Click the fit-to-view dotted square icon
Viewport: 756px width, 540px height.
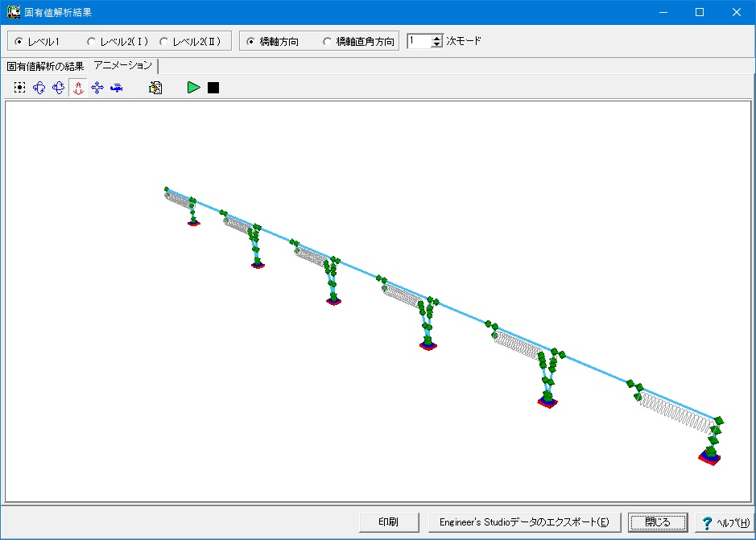20,87
